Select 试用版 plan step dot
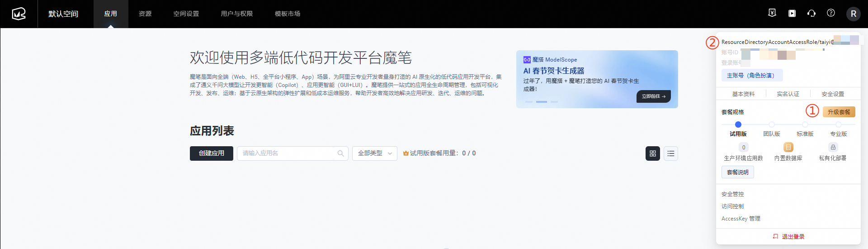This screenshot has height=249, width=868. click(x=738, y=124)
